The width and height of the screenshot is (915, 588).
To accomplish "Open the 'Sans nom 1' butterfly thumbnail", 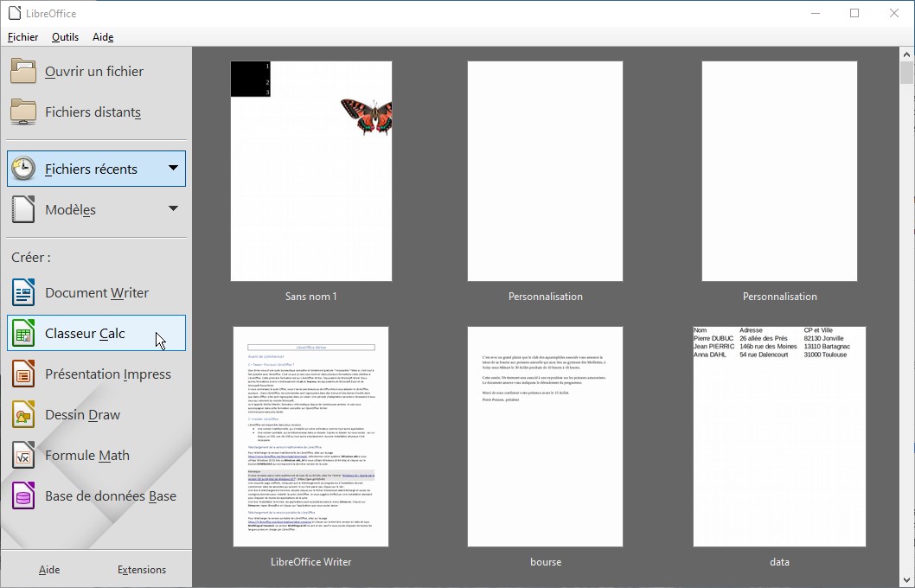I will click(311, 171).
